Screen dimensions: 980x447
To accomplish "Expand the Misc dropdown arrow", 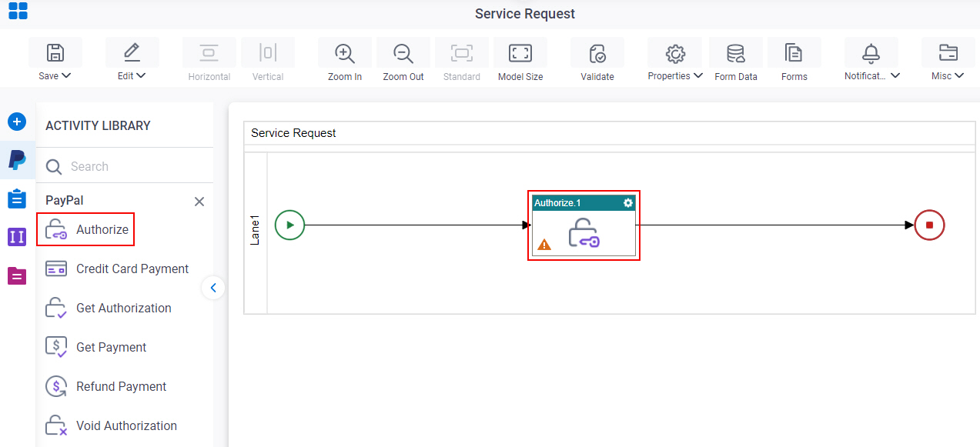I will 959,76.
